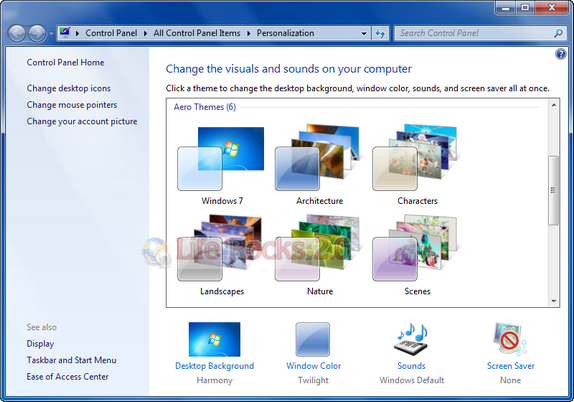Click into Search Control Panel field

(x=474, y=33)
